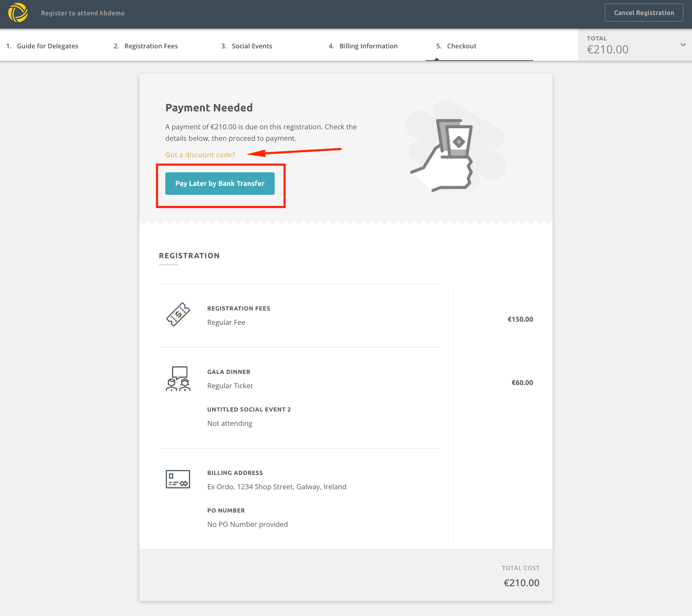The height and width of the screenshot is (616, 692).
Task: Return to Billing Information step
Action: [x=368, y=46]
